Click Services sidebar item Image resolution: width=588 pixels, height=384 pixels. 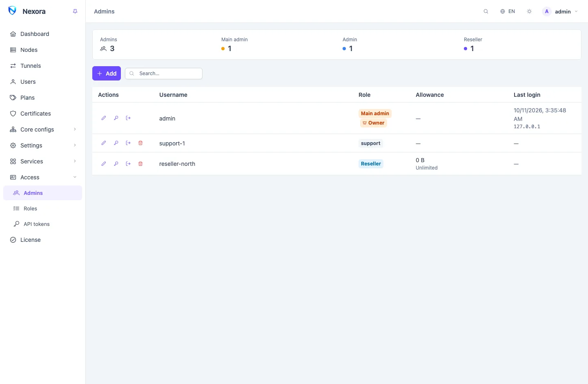pyautogui.click(x=42, y=161)
